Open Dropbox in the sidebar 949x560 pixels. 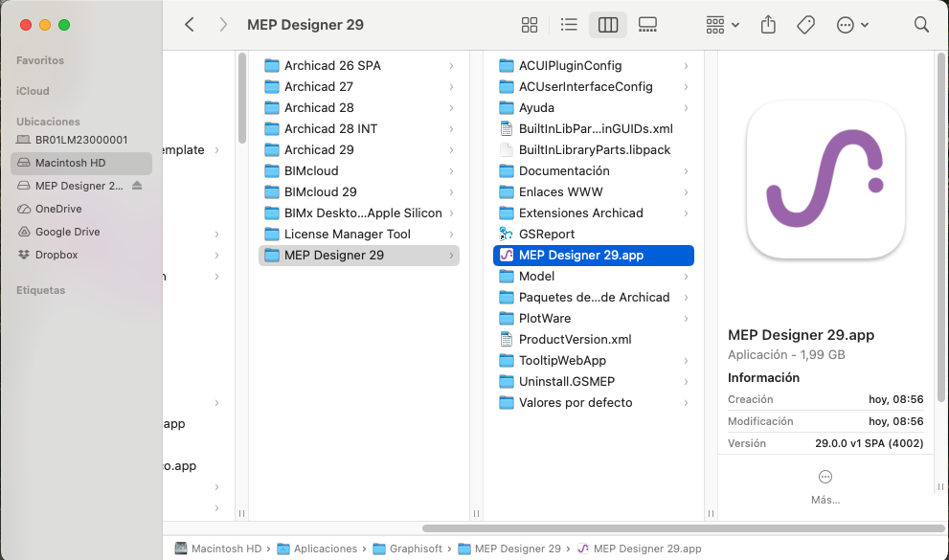[81, 255]
